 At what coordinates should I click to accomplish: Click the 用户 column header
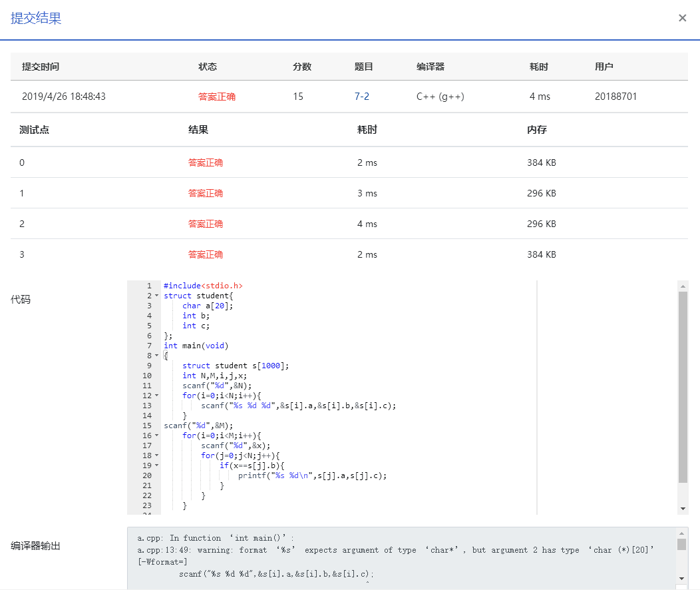point(604,67)
